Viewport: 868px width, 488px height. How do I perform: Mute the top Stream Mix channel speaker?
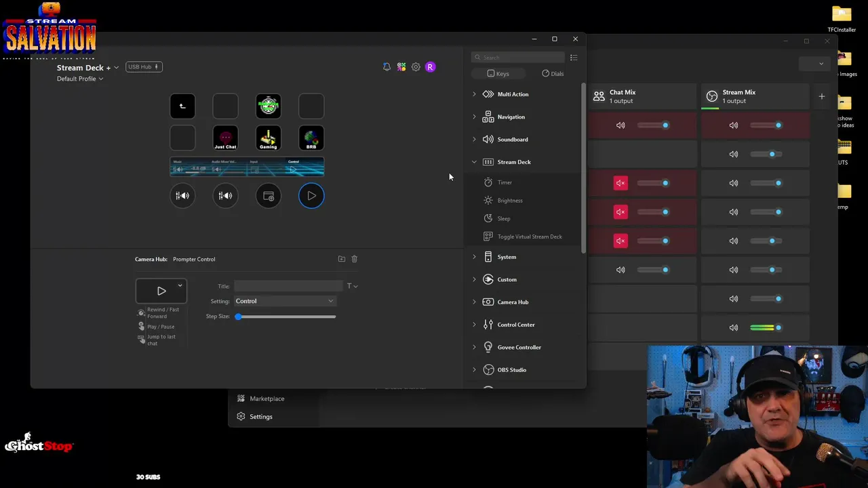pyautogui.click(x=734, y=125)
